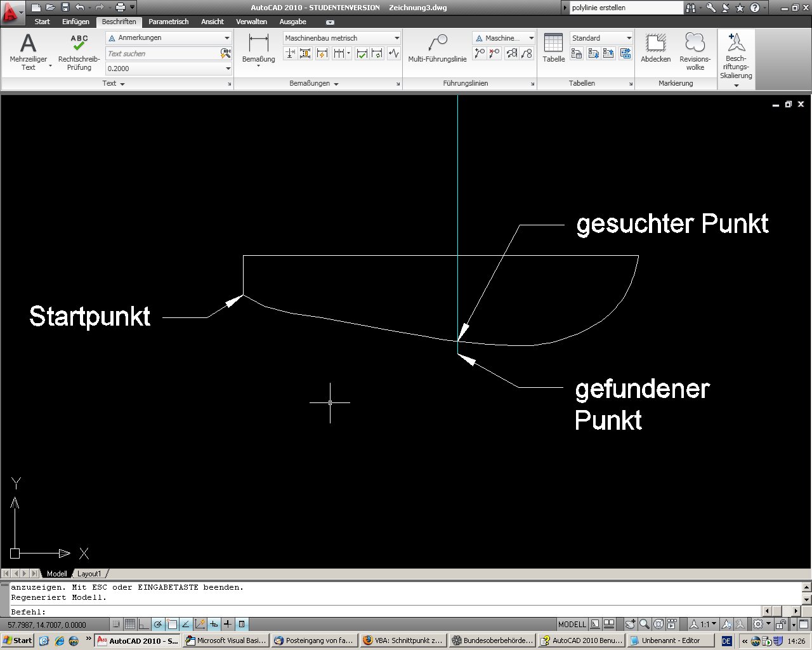Click the dimension inspect icon with green check
The height and width of the screenshot is (650, 812).
[362, 54]
